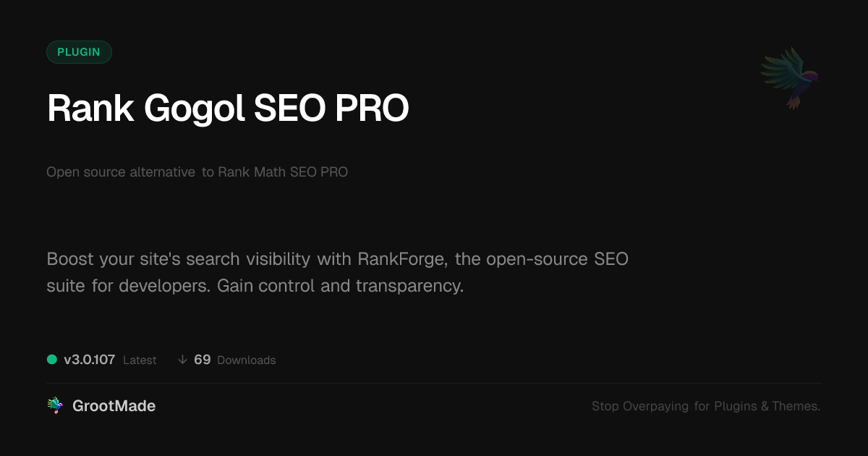Click the Downloads label

click(x=246, y=360)
